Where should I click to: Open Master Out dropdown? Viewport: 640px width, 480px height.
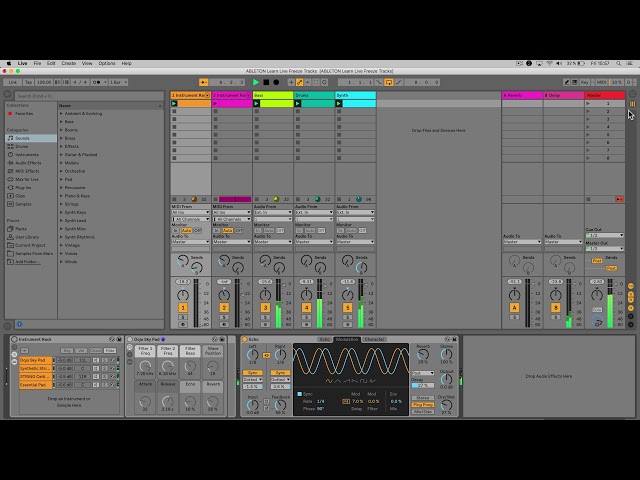click(x=604, y=249)
